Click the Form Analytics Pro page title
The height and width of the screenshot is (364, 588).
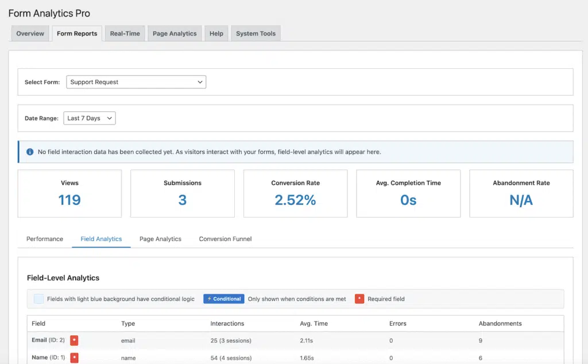point(49,13)
